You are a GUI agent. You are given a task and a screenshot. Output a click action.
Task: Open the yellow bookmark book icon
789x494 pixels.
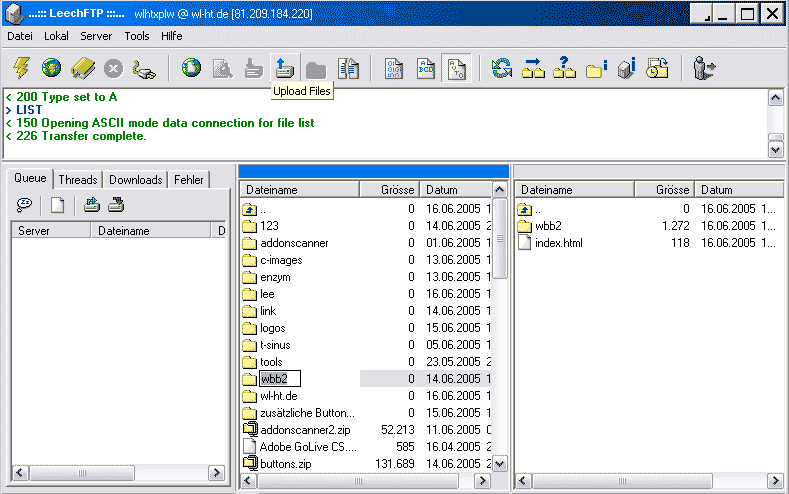point(83,68)
